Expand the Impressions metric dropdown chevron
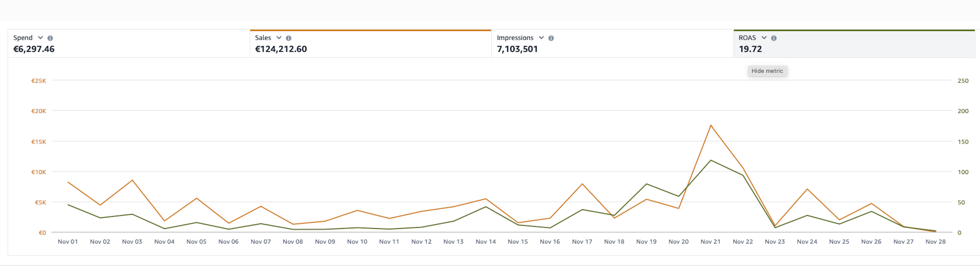 [x=541, y=38]
